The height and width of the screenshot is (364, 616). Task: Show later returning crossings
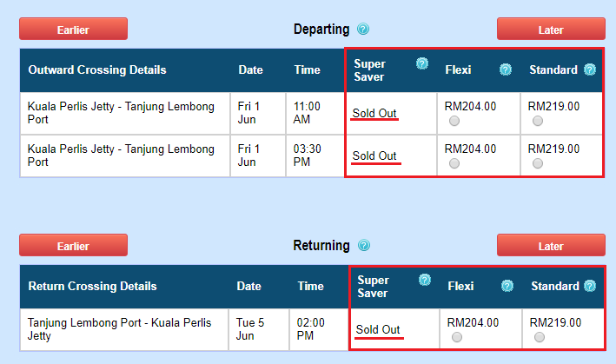[x=551, y=246]
